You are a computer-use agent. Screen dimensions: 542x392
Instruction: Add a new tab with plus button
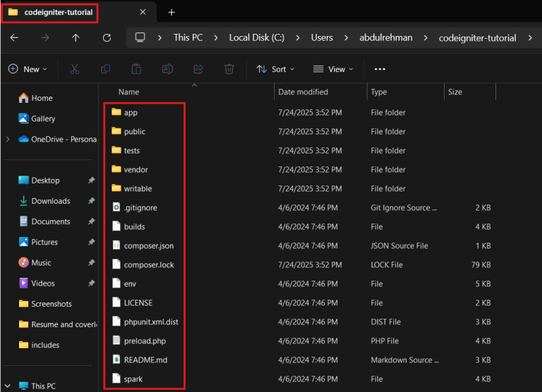[x=171, y=13]
